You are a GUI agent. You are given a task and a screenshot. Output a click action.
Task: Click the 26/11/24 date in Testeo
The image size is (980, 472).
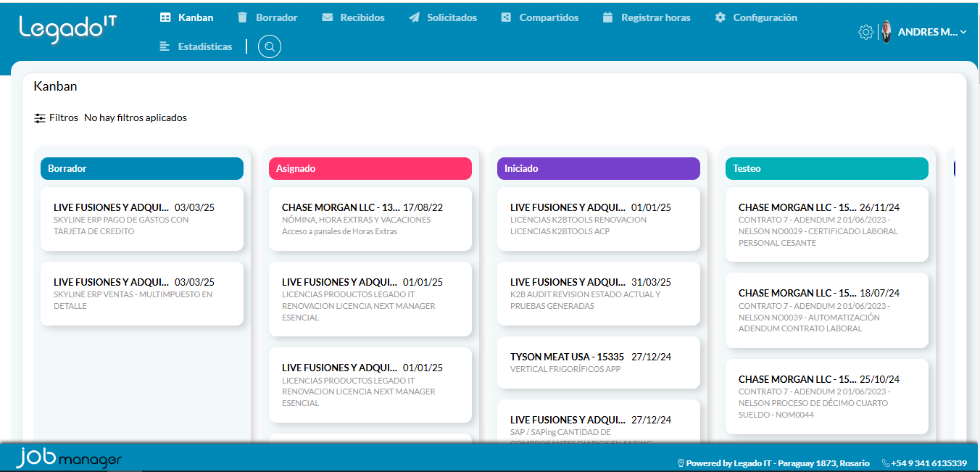(x=879, y=207)
